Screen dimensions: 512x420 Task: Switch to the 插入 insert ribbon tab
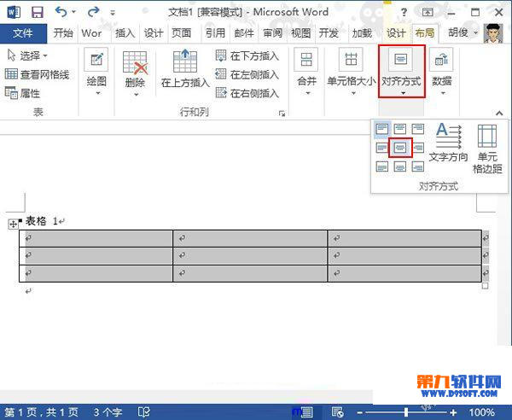point(125,33)
